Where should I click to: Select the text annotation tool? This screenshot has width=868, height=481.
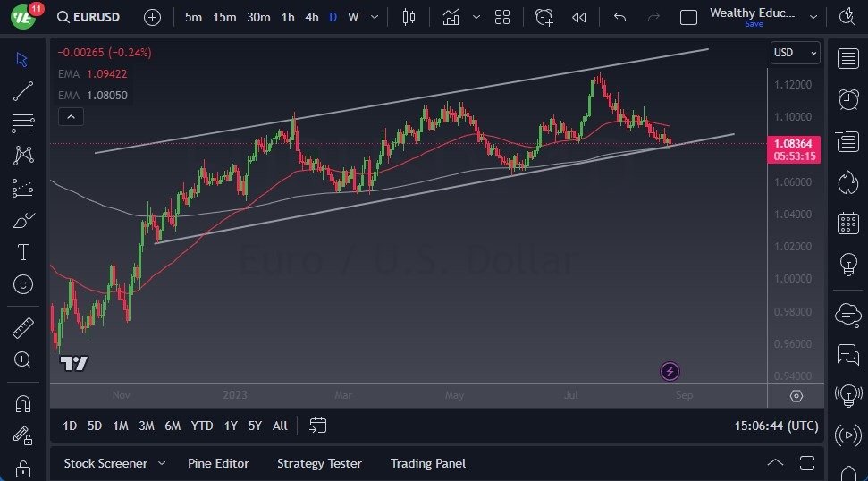coord(23,252)
